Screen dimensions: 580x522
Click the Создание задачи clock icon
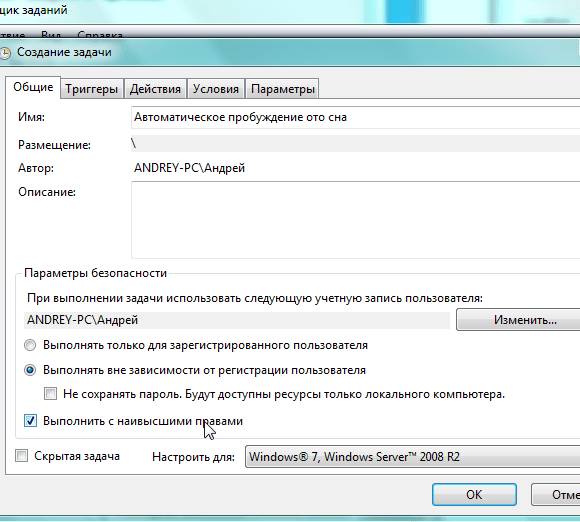[5, 53]
